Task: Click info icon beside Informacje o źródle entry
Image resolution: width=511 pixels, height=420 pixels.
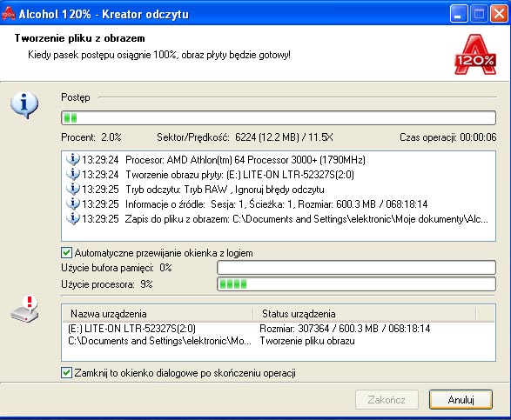Action: coord(72,203)
